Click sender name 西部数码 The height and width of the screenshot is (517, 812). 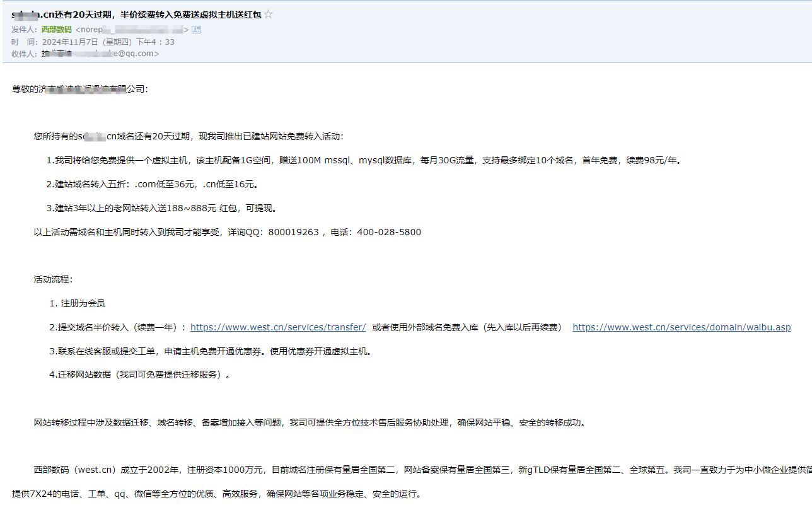coord(56,30)
